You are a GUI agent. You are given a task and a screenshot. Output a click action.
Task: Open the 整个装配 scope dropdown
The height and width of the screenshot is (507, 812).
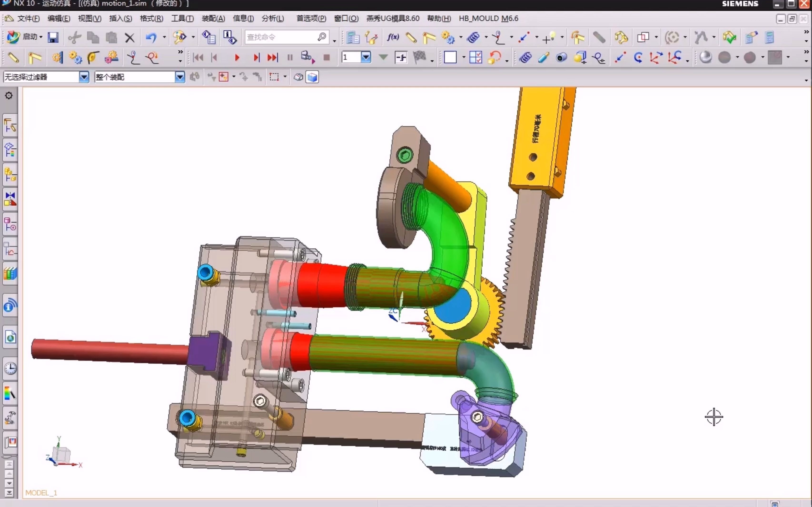[x=180, y=77]
